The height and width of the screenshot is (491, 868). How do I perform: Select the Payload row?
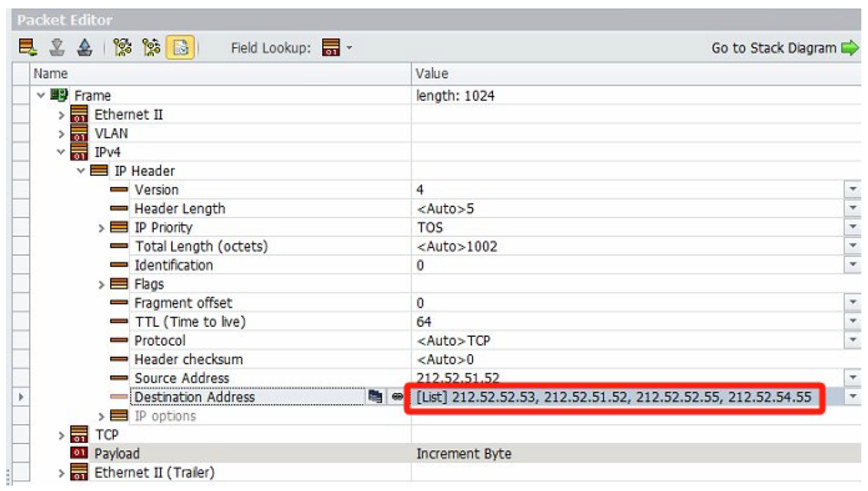click(x=117, y=454)
